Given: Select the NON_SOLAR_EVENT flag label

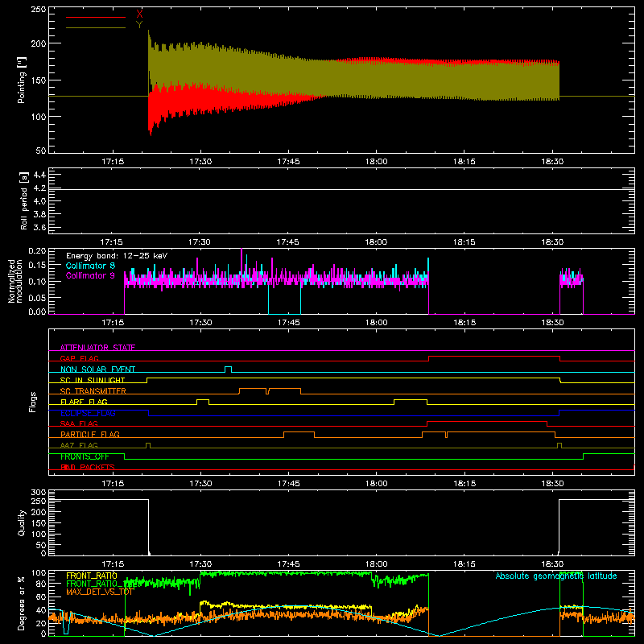Looking at the screenshot, I should pyautogui.click(x=97, y=369).
